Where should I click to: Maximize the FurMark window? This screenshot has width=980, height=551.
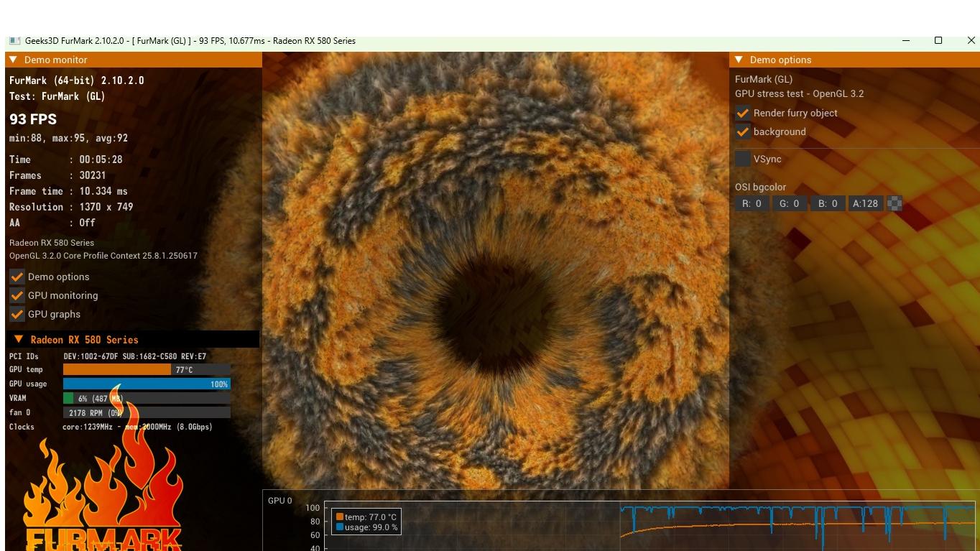coord(938,41)
